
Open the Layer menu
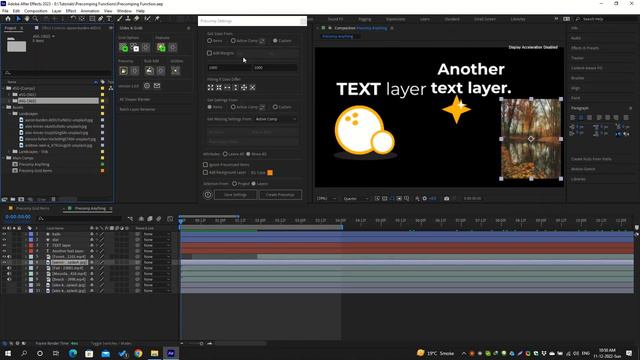[56, 11]
